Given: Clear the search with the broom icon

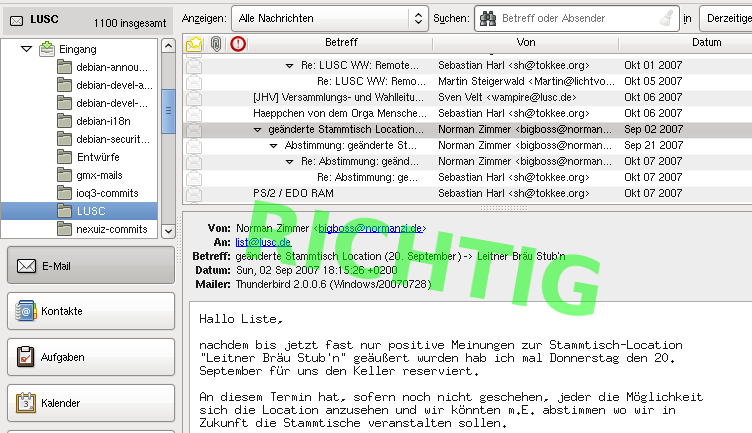Looking at the screenshot, I should tap(665, 18).
